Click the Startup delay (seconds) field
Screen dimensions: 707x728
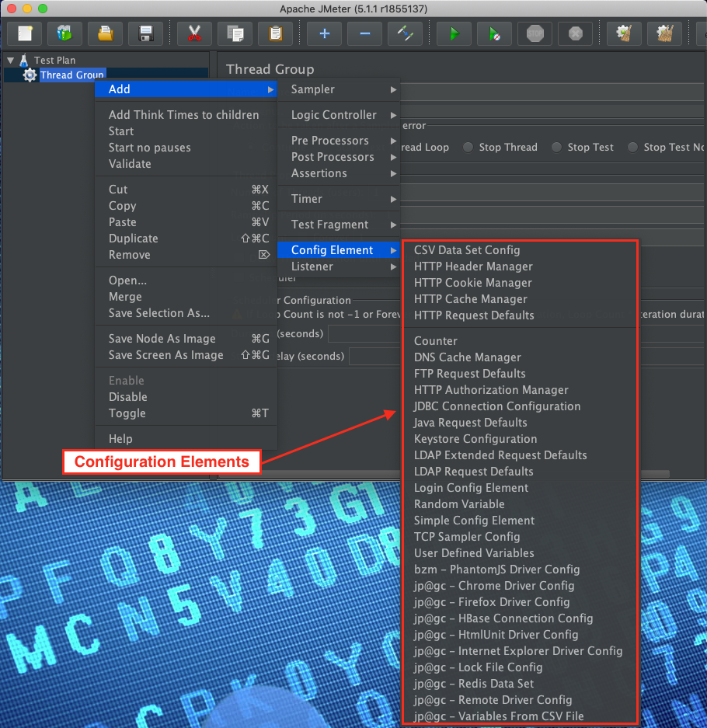tap(375, 356)
